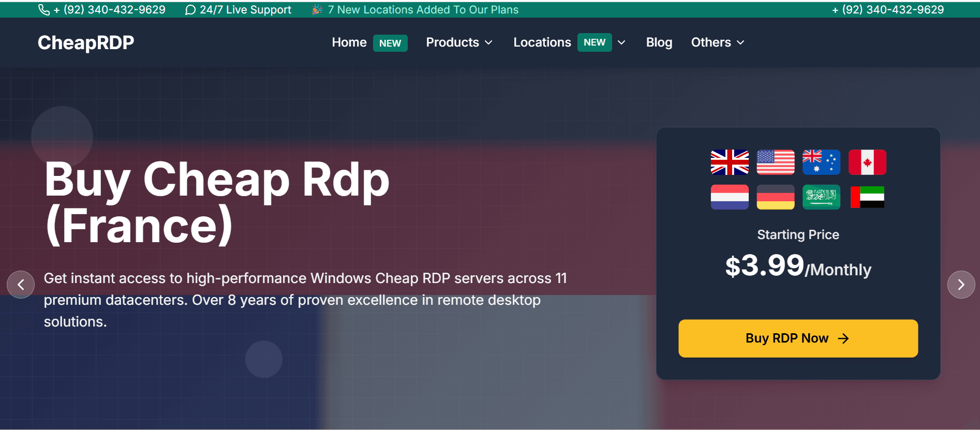Select the Saudi Arabia flag icon
The image size is (980, 430).
[x=821, y=197]
